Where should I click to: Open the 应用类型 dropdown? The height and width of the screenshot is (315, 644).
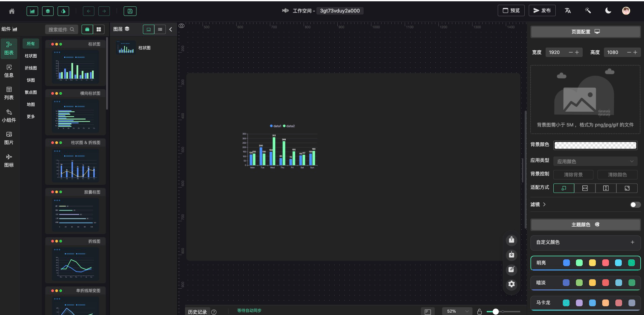(x=595, y=162)
